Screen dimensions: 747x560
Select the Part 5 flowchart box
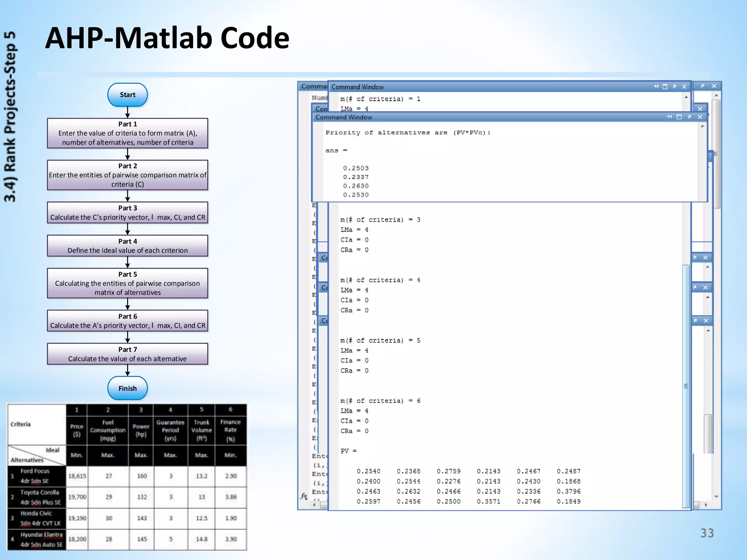click(x=128, y=283)
